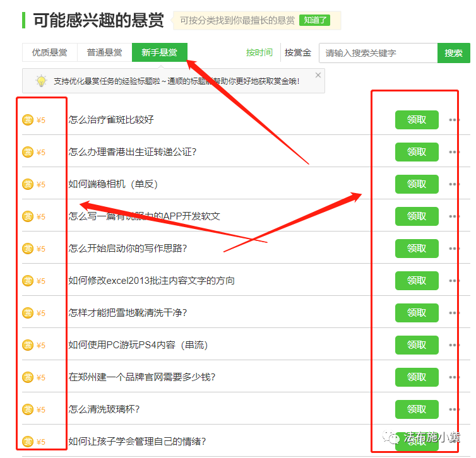Switch to the 优质悬赏 tab
Image resolution: width=476 pixels, height=458 pixels.
[50, 53]
